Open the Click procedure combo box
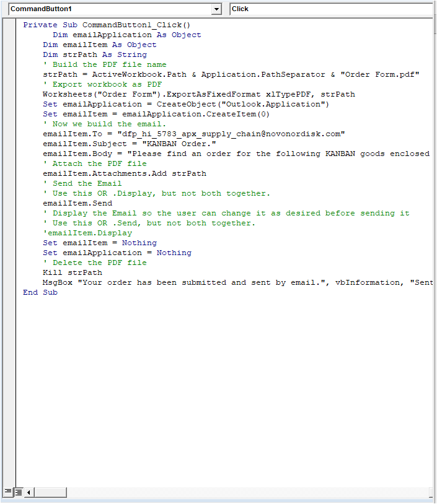Viewport: 437px width, 504px height. 332,9
